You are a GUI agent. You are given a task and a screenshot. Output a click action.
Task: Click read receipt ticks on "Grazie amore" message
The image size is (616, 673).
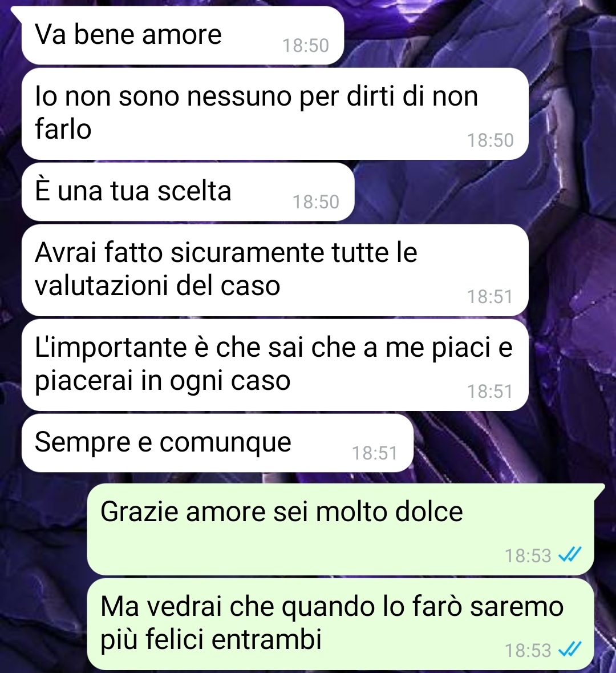pyautogui.click(x=570, y=555)
